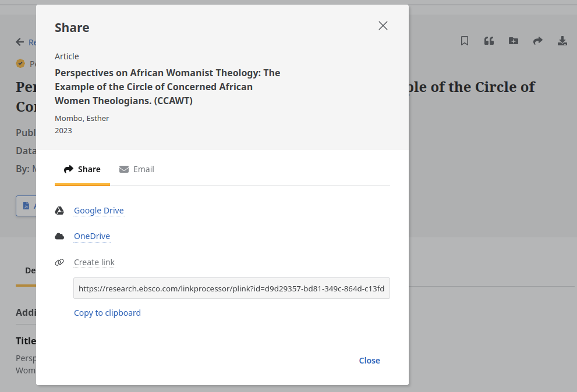
Task: Click Copy to clipboard
Action: (107, 313)
